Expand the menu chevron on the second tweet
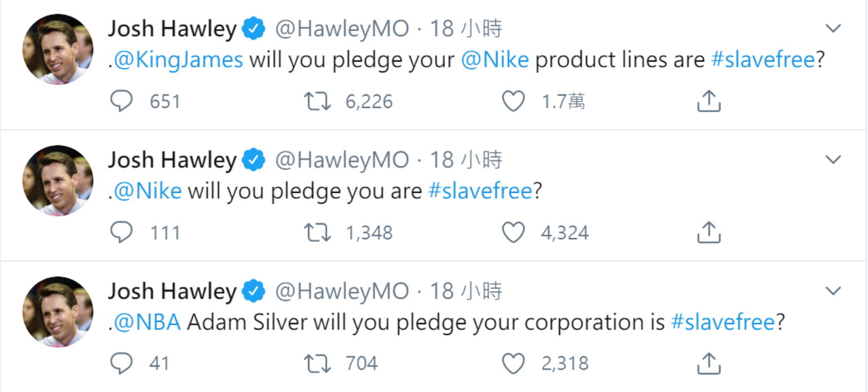 click(834, 160)
